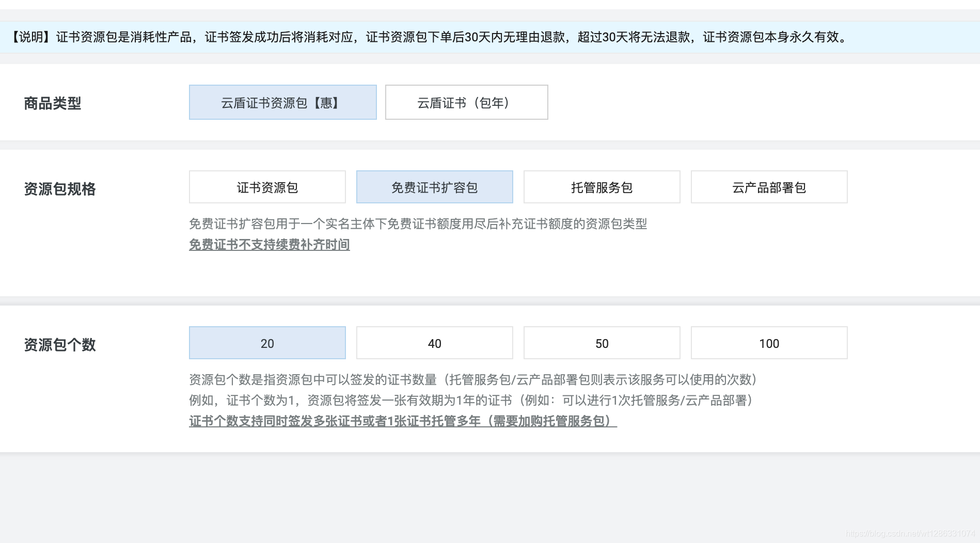The width and height of the screenshot is (980, 543).
Task: Click the 资源包规格 section label
Action: pyautogui.click(x=60, y=189)
